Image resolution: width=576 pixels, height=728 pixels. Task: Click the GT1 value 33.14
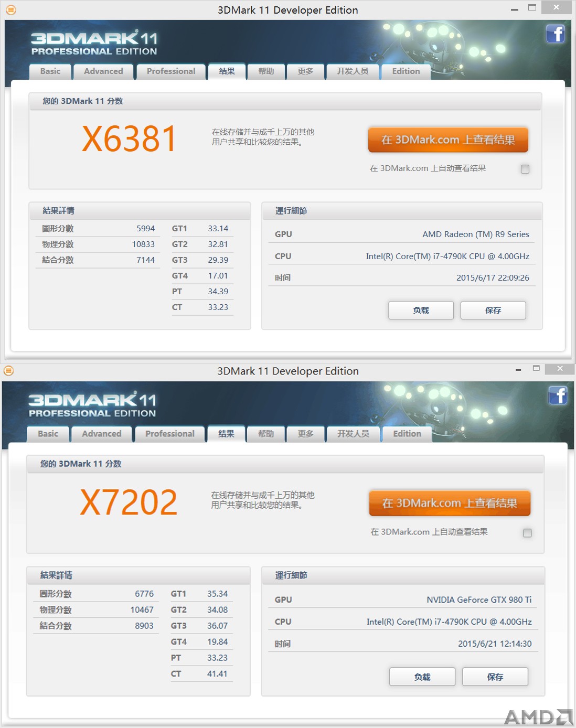218,229
